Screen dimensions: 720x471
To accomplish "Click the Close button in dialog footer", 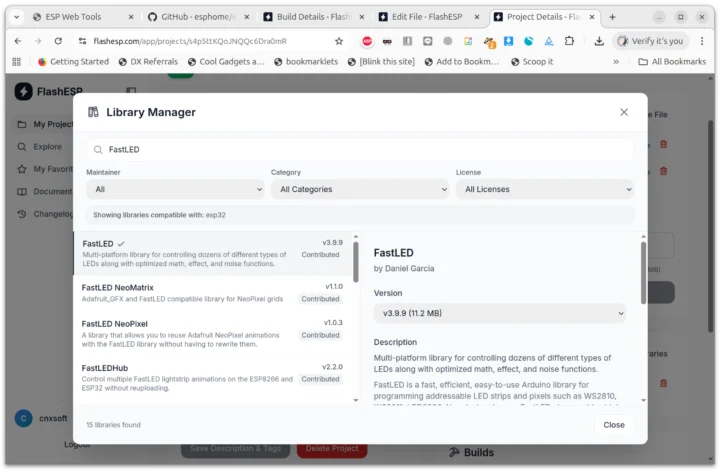I will [x=613, y=425].
